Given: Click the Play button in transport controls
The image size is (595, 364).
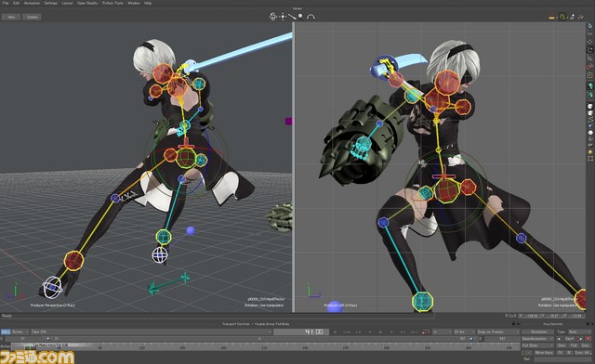Looking at the screenshot, I should click(x=391, y=332).
